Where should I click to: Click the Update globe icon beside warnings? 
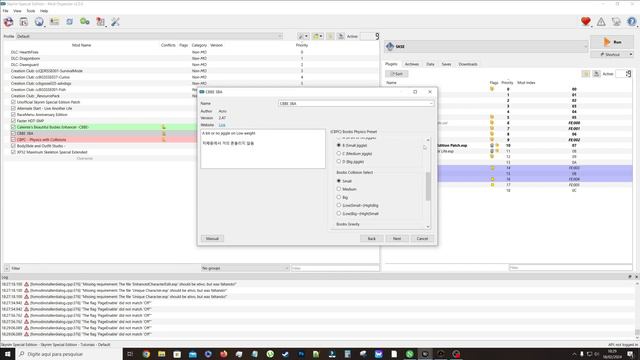click(616, 22)
